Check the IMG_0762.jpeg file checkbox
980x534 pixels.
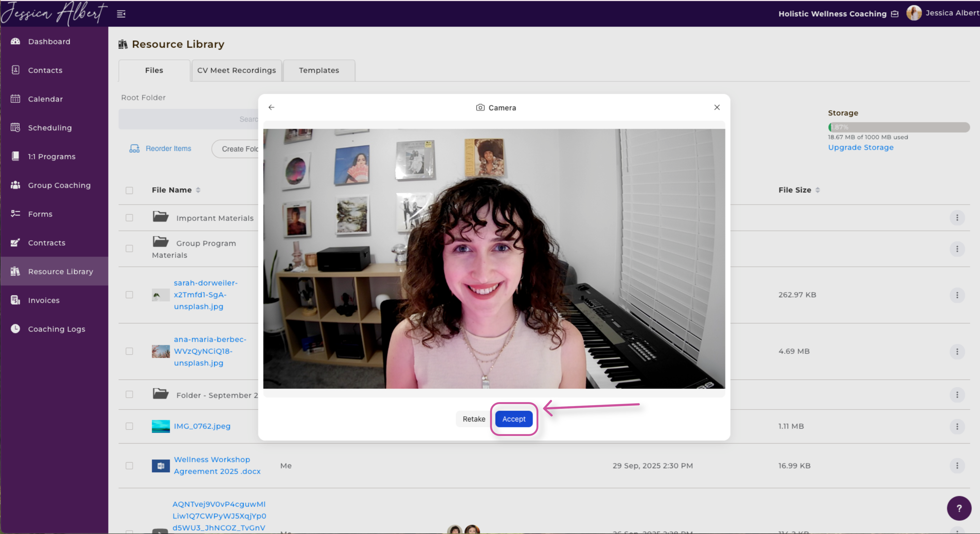coord(129,426)
